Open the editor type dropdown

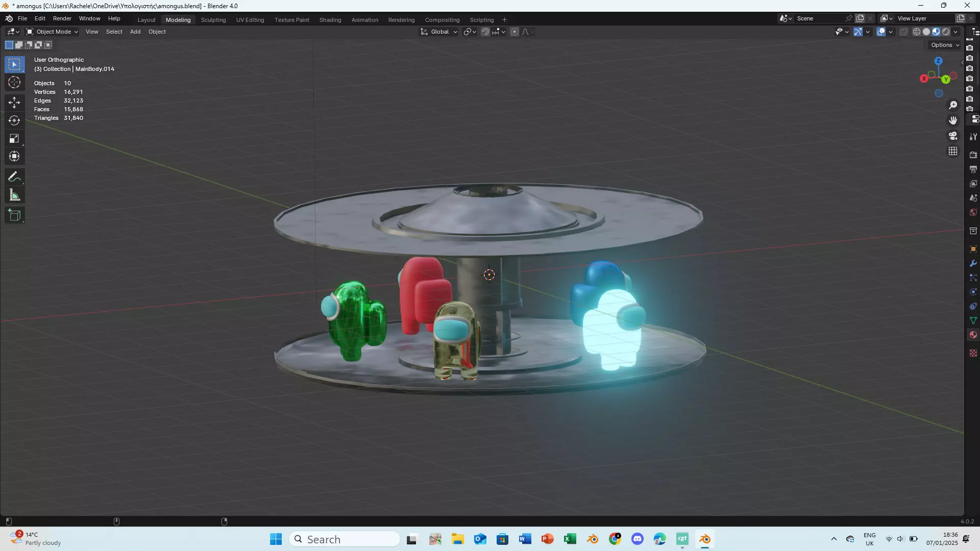(x=13, y=32)
